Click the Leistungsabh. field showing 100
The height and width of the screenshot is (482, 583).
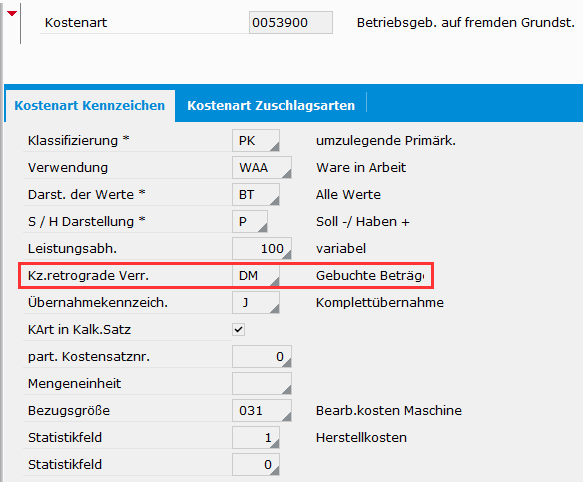pos(262,248)
